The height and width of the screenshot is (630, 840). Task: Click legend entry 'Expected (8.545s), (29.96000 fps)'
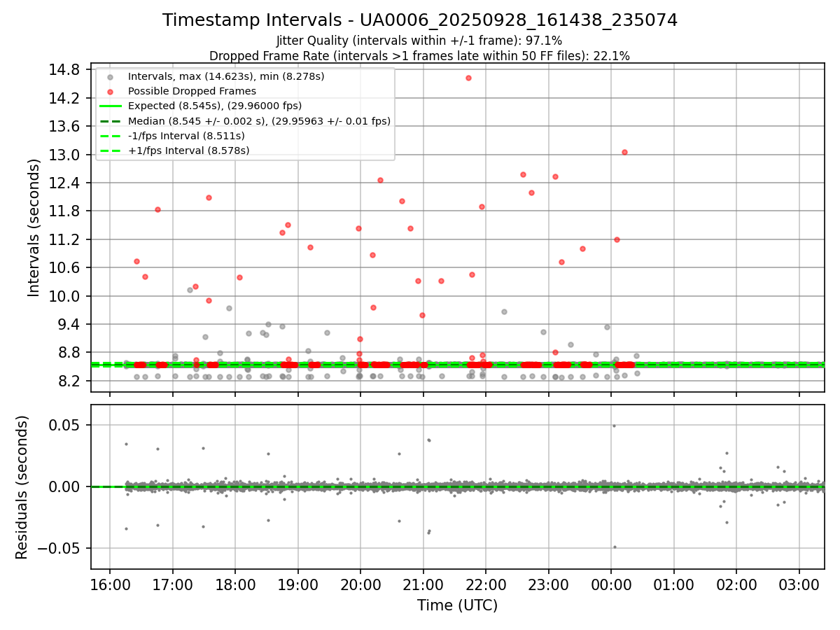click(215, 106)
